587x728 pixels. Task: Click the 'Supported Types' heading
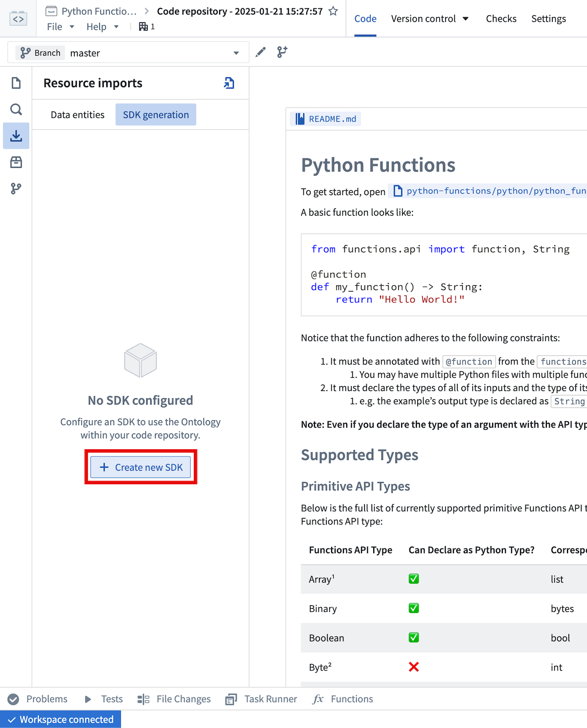coord(360,455)
